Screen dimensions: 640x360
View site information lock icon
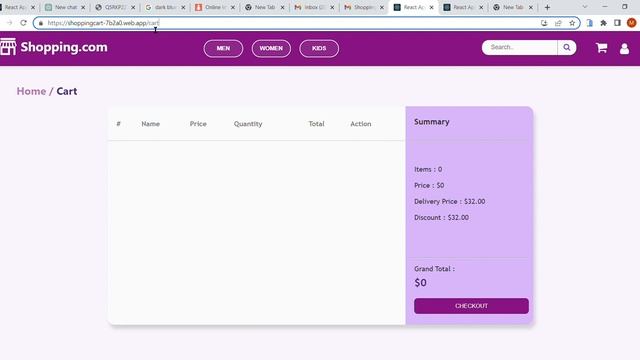(x=40, y=23)
